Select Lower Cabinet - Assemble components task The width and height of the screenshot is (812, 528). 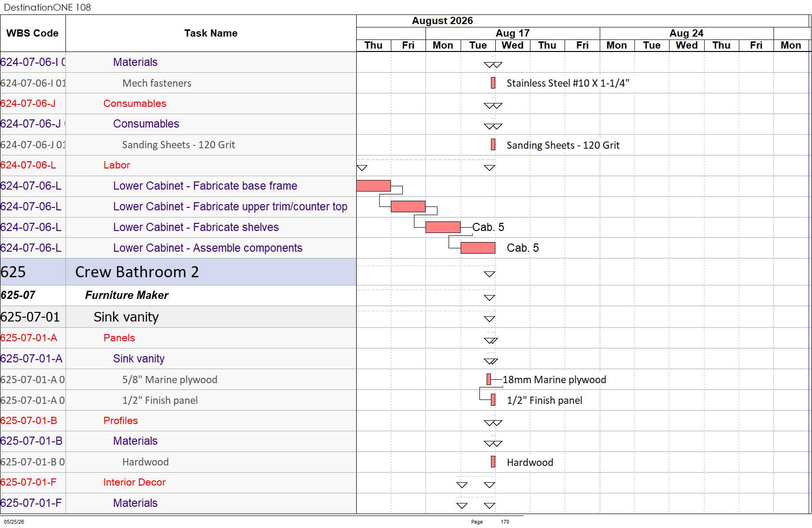point(207,248)
